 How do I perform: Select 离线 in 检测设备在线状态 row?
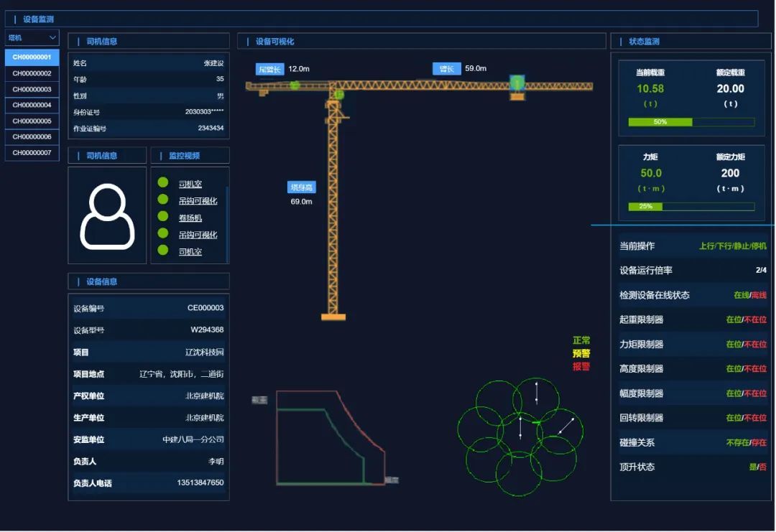pyautogui.click(x=759, y=295)
